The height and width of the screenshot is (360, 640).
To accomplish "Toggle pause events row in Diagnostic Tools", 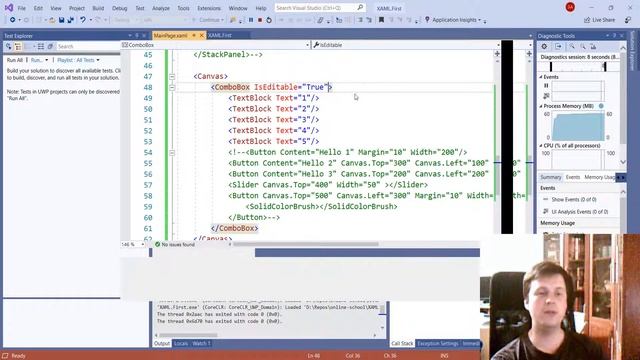I will pyautogui.click(x=546, y=86).
